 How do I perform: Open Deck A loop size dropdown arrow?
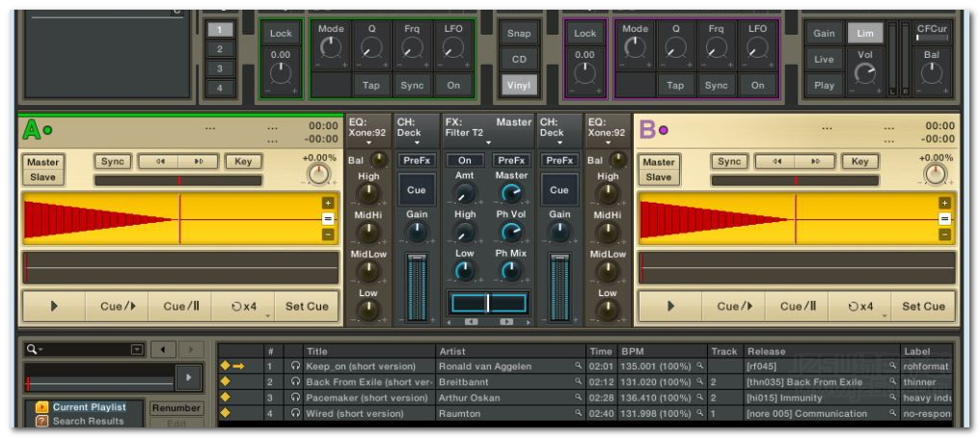coord(267,316)
